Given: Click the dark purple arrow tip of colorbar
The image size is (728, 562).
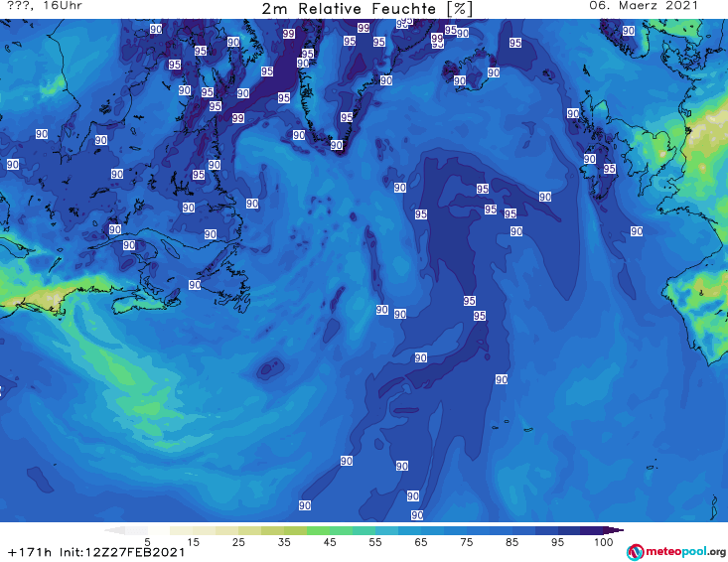Looking at the screenshot, I should 614,530.
